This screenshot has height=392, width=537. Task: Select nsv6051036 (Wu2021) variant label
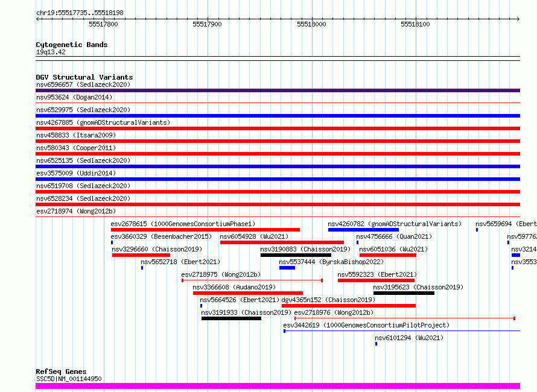(393, 249)
